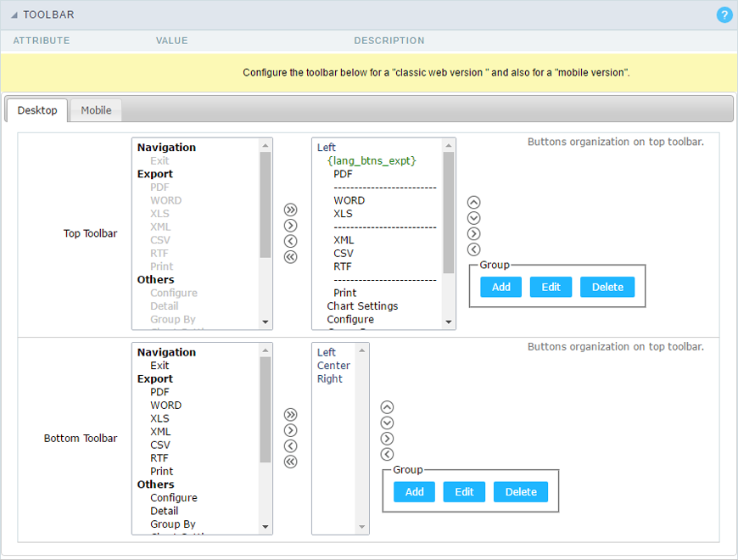Select Center in the Bottom Toolbar placement list
Screen dimensions: 738x560
click(333, 365)
